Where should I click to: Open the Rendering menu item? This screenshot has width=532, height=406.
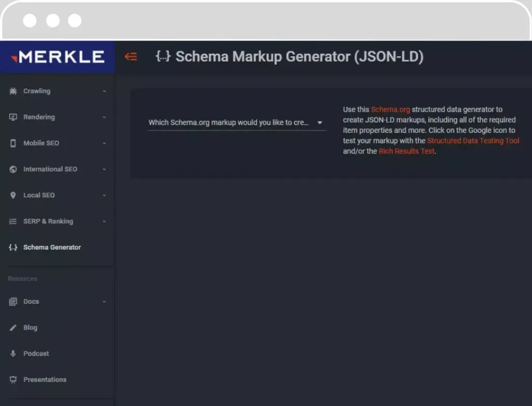click(57, 117)
